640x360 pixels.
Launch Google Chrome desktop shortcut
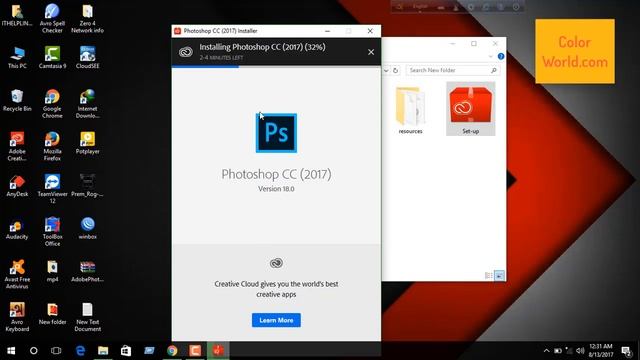coord(52,104)
